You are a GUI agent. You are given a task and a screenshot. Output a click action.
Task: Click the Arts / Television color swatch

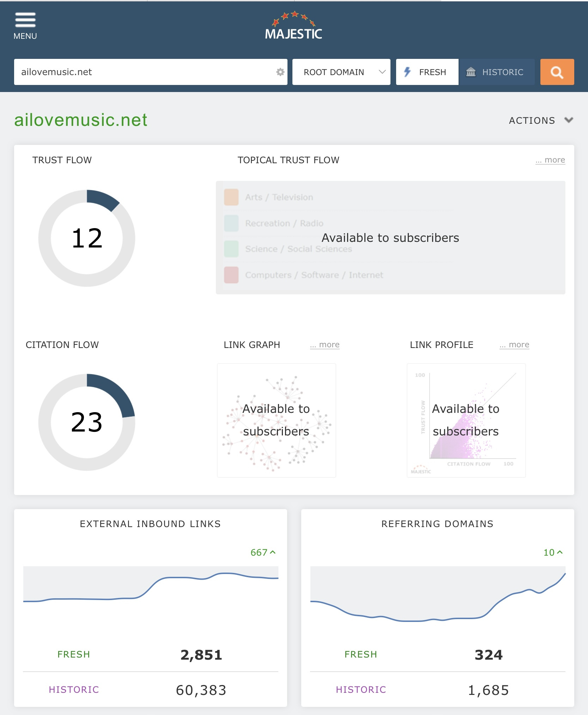(x=231, y=197)
